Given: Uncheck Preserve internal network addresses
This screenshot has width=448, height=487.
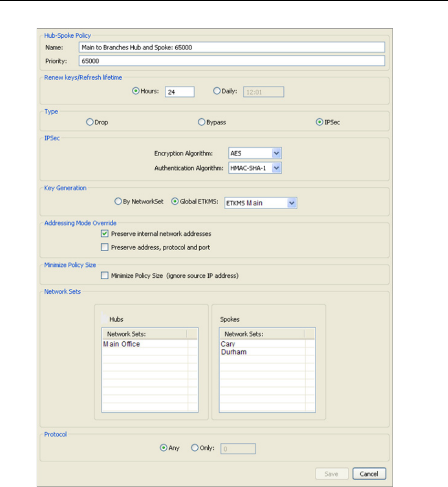Looking at the screenshot, I should point(105,234).
